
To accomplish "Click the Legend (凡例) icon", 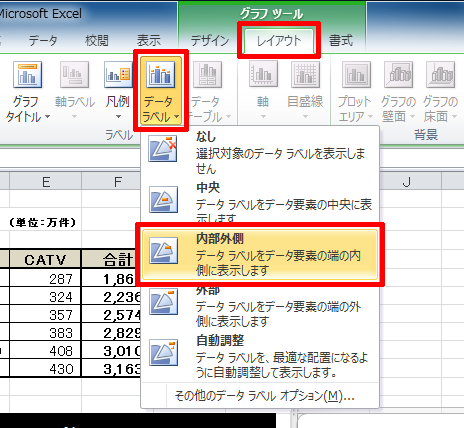I will pyautogui.click(x=118, y=75).
